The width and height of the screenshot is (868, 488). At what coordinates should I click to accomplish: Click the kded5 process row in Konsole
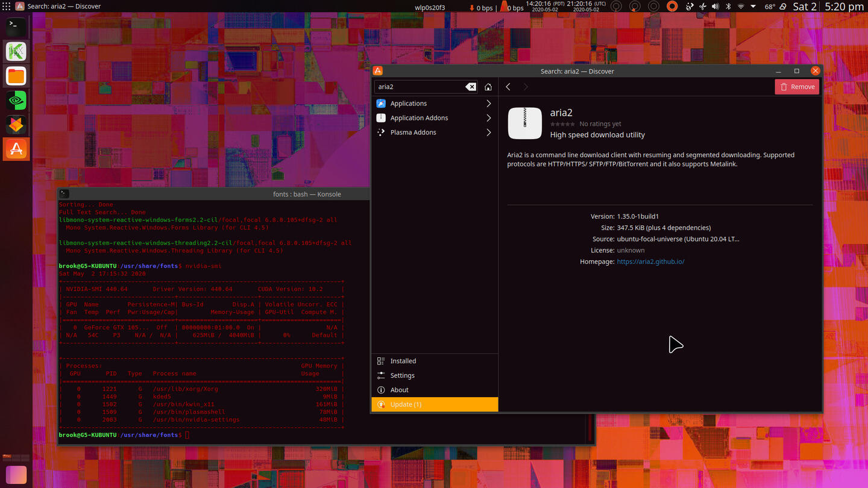click(201, 397)
